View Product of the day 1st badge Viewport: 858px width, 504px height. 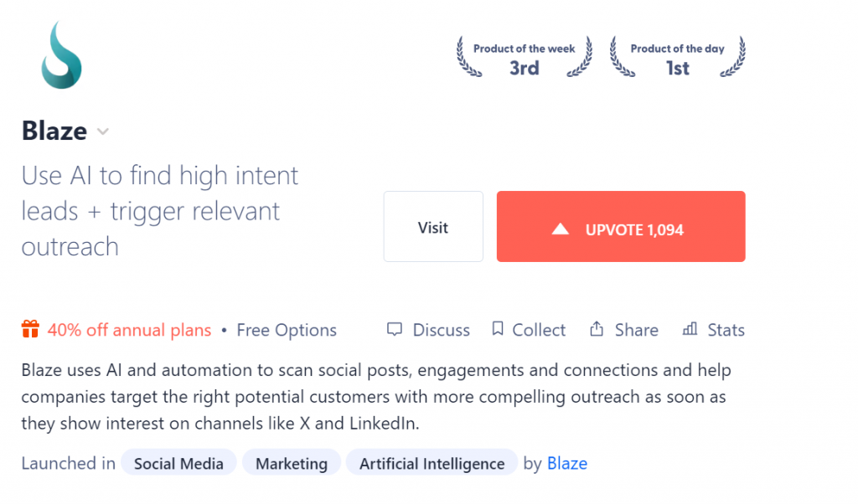(677, 58)
